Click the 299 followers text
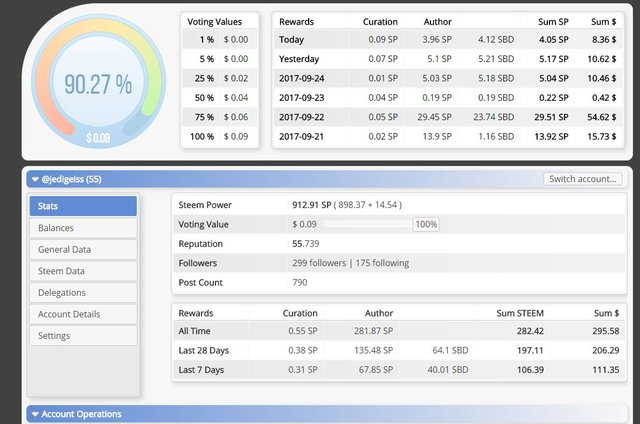This screenshot has width=640, height=424. (x=319, y=263)
